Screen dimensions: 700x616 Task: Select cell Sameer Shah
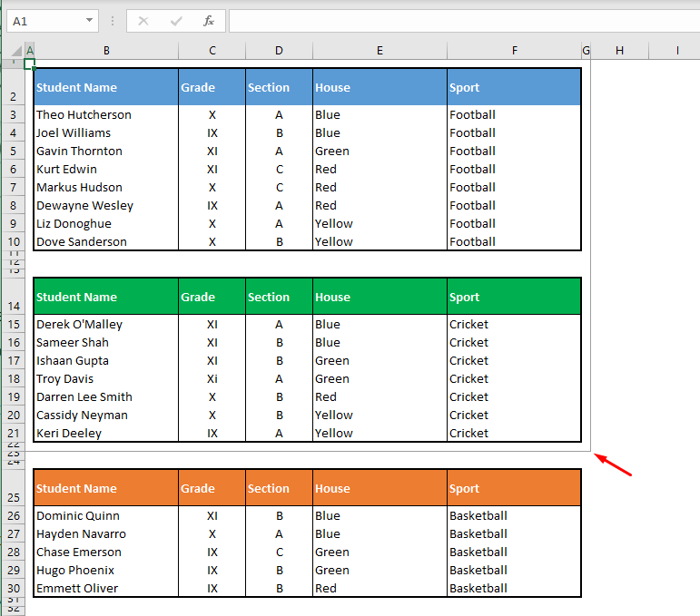(106, 343)
